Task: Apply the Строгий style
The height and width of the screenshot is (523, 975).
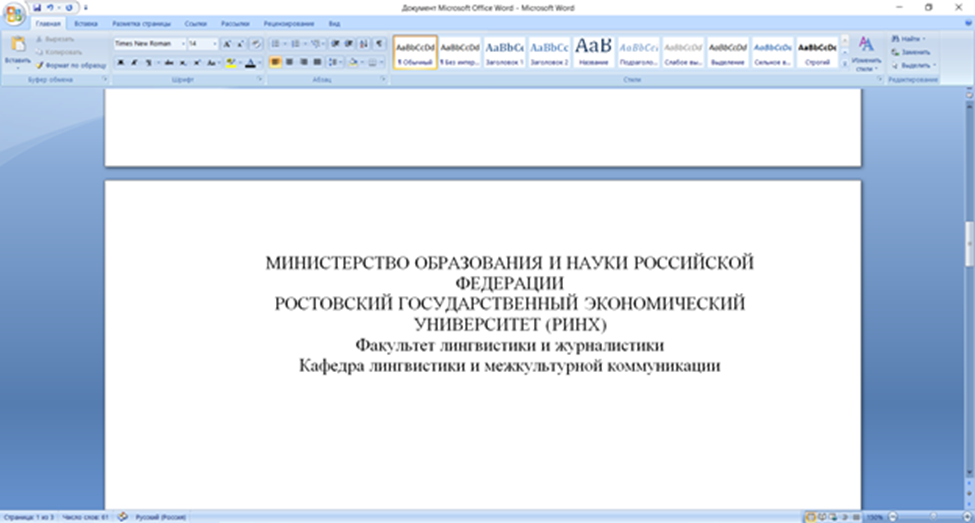Action: pos(817,52)
